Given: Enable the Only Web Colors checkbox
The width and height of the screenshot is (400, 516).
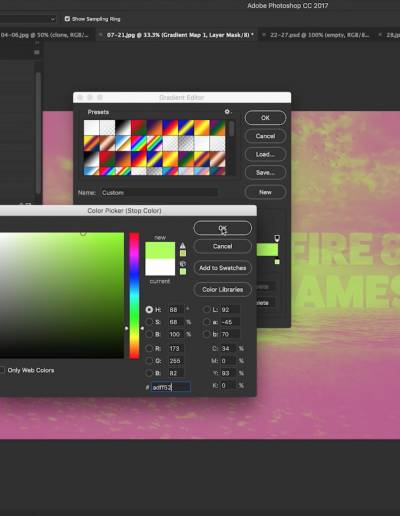Looking at the screenshot, I should (x=2, y=370).
